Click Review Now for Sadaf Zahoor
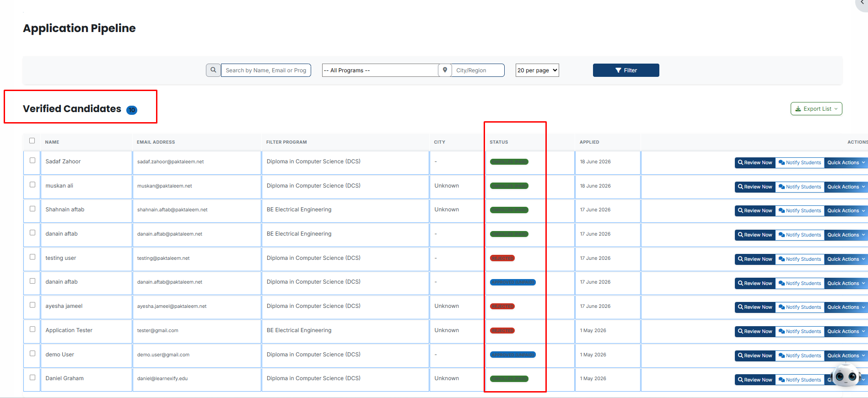The width and height of the screenshot is (868, 398). [755, 163]
